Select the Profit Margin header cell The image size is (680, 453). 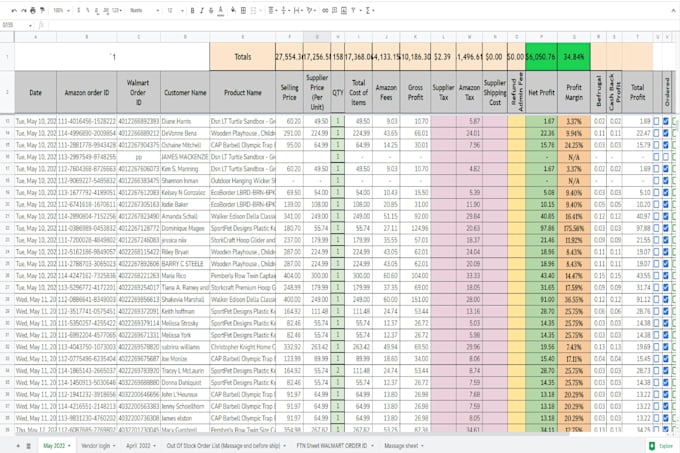coord(574,92)
